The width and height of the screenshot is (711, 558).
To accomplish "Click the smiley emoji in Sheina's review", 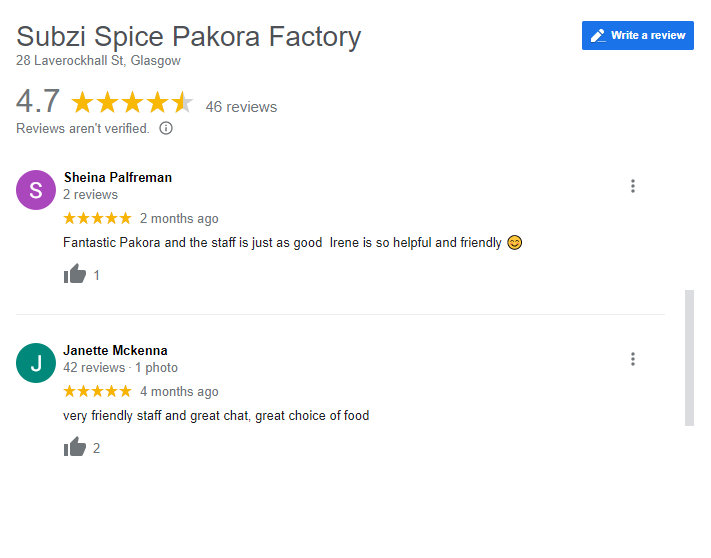I will click(x=515, y=242).
